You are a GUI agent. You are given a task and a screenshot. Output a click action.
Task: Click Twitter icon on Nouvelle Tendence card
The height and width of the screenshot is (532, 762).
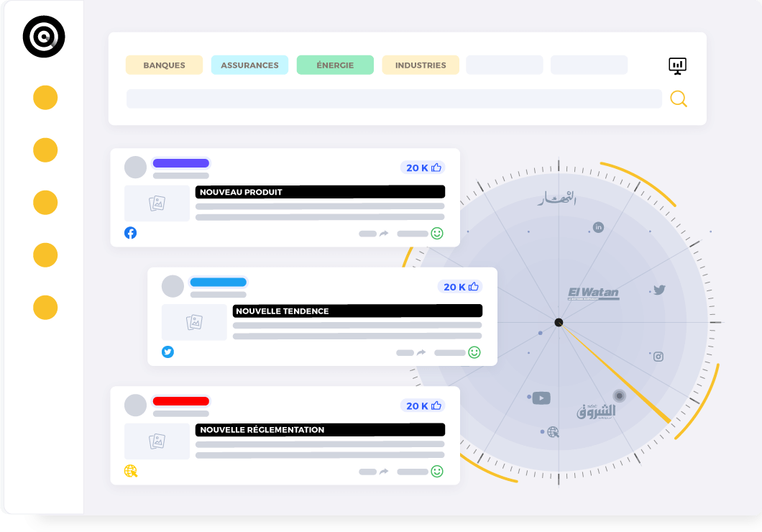[167, 352]
